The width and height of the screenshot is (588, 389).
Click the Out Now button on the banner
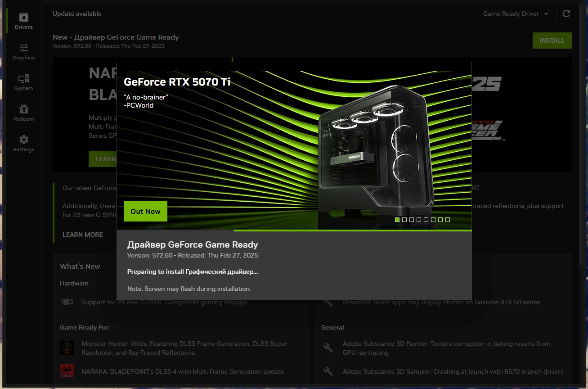[145, 211]
